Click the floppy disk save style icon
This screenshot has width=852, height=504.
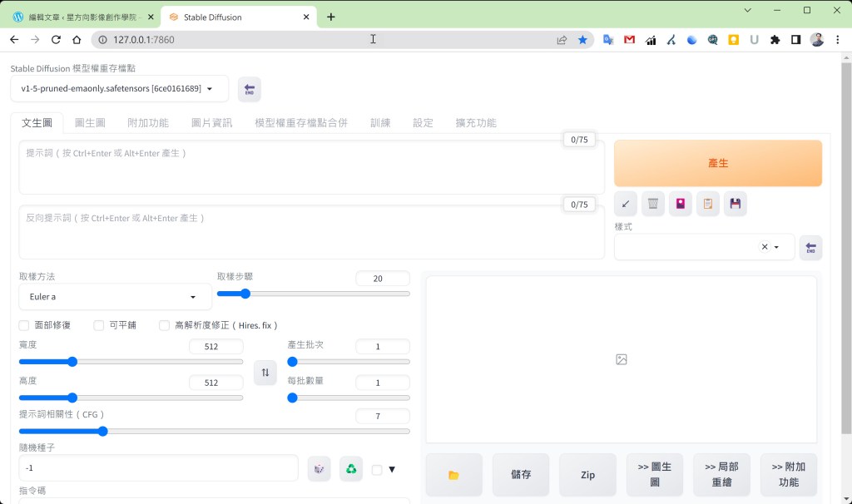click(x=735, y=204)
